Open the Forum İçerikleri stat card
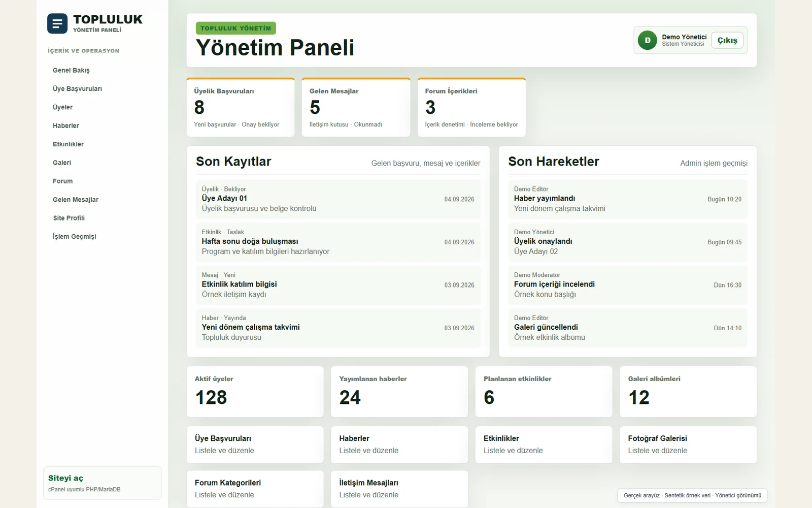The width and height of the screenshot is (812, 508). (471, 107)
